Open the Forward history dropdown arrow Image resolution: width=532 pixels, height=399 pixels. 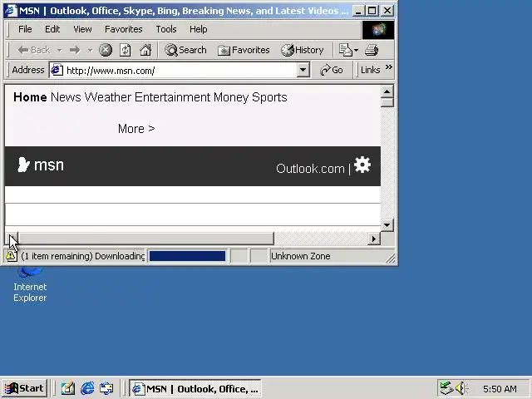(x=90, y=51)
